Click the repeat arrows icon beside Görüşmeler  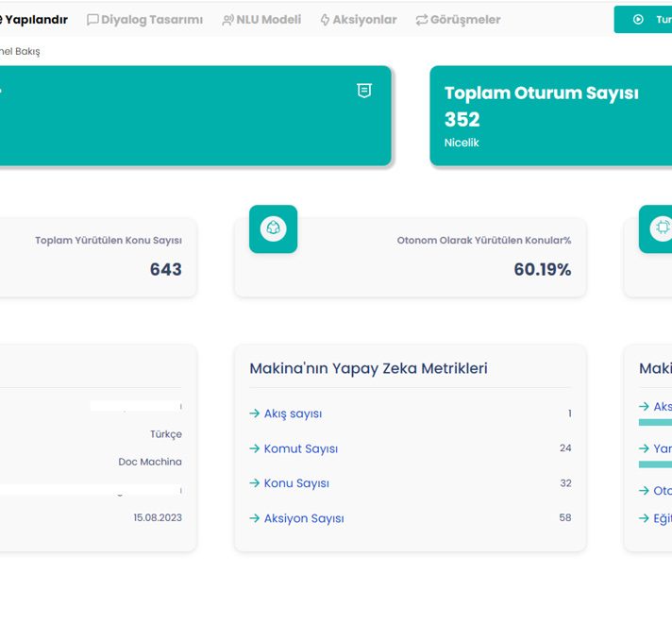pyautogui.click(x=422, y=20)
